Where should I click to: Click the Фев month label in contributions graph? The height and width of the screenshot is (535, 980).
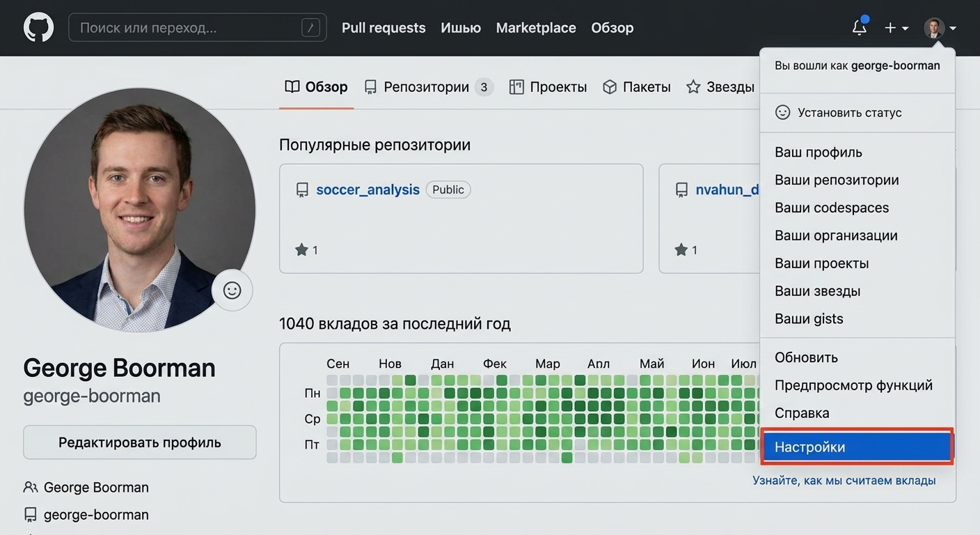point(495,364)
